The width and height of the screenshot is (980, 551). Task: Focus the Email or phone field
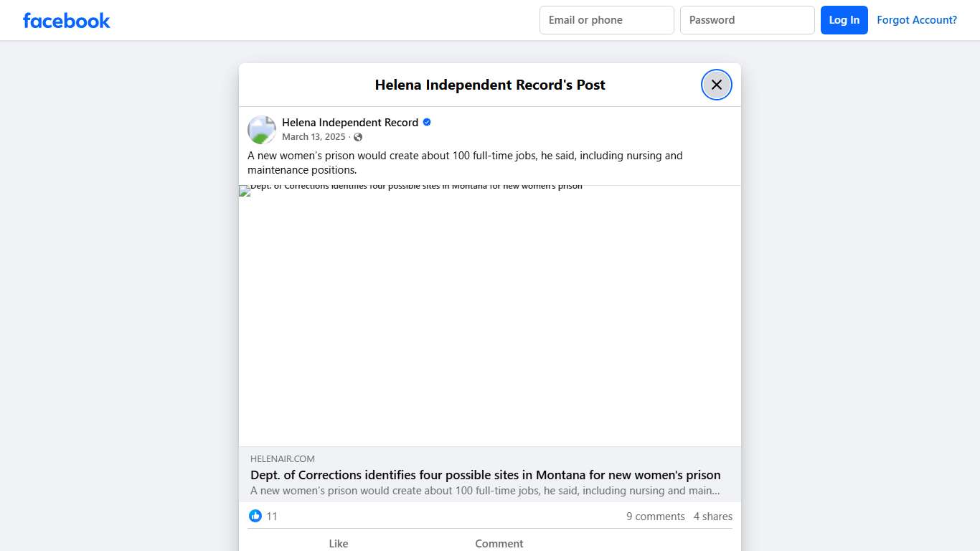click(606, 20)
